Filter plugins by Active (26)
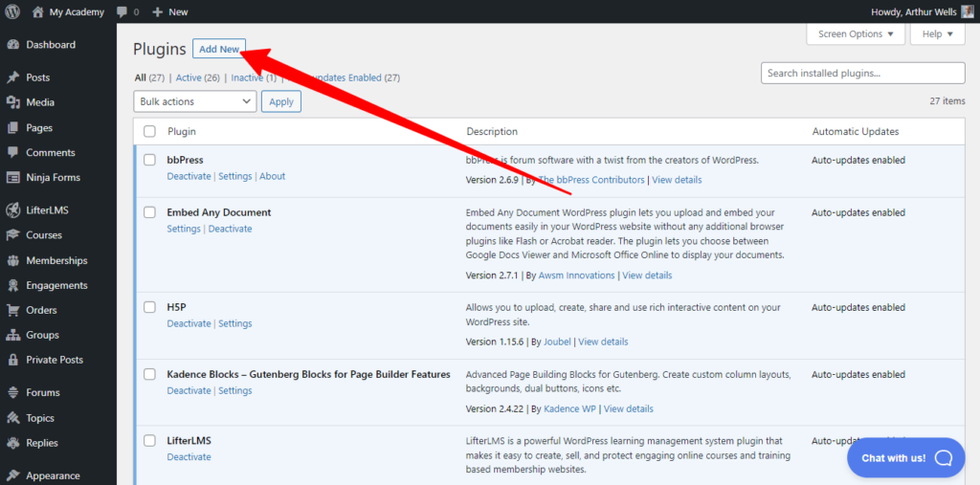980x485 pixels. click(x=197, y=78)
